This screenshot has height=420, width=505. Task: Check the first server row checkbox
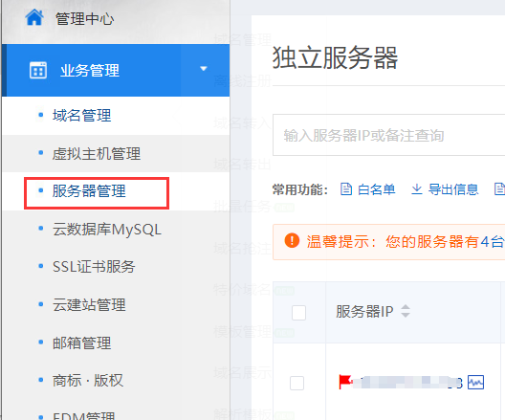[296, 383]
